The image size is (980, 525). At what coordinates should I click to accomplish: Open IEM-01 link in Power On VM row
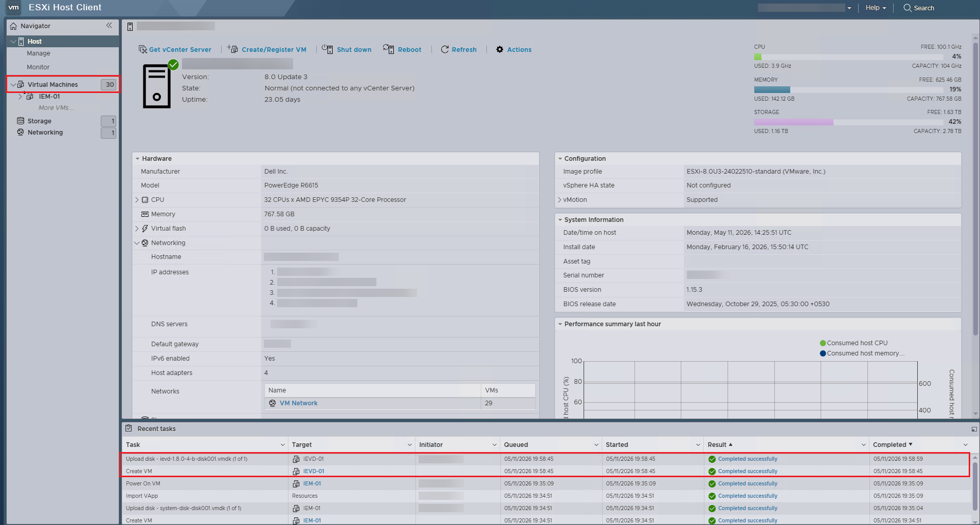312,484
